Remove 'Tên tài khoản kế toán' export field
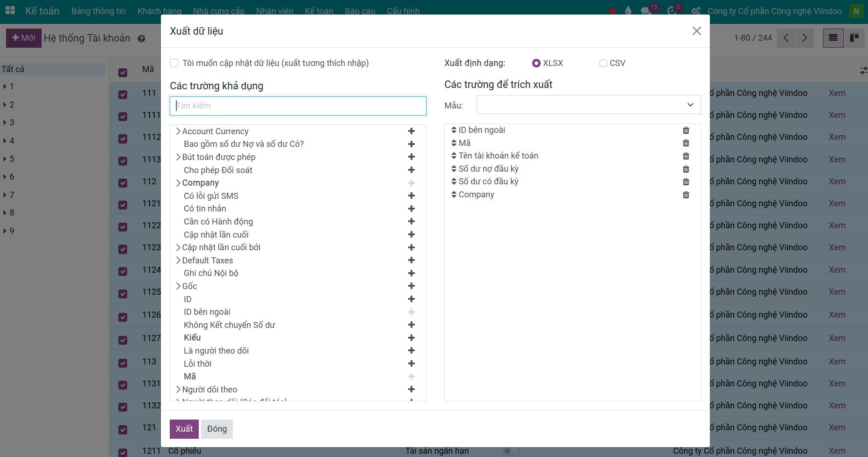 (686, 156)
